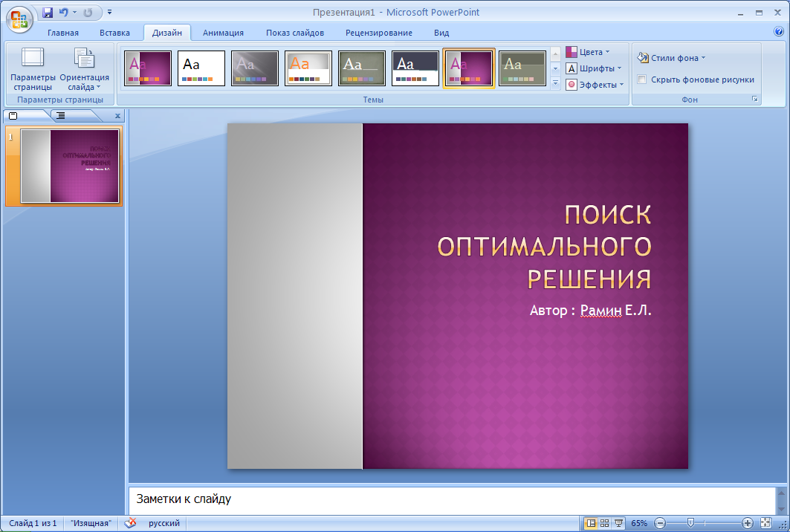Expand Стили фона background styles
790x532 pixels.
tap(671, 58)
